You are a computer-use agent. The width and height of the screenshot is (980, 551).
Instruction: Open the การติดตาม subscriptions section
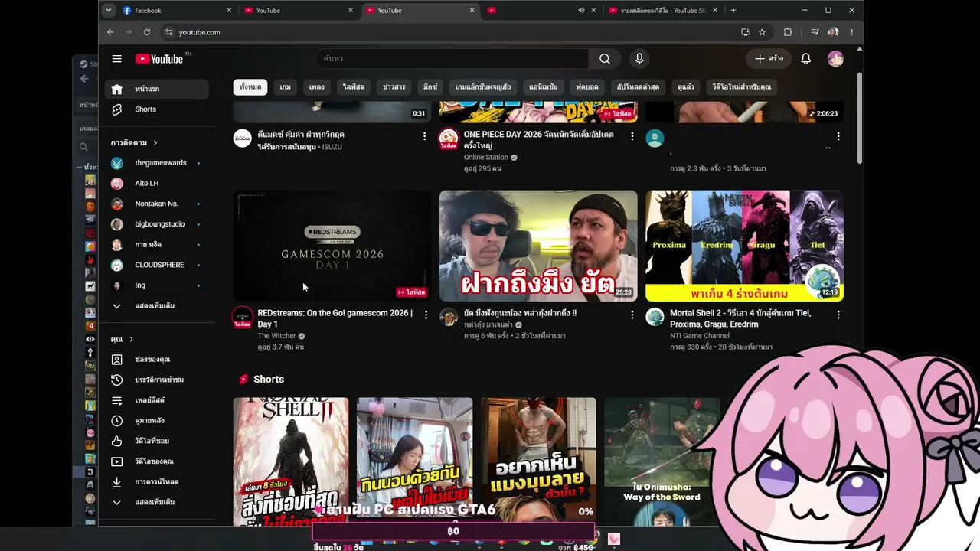tap(134, 143)
